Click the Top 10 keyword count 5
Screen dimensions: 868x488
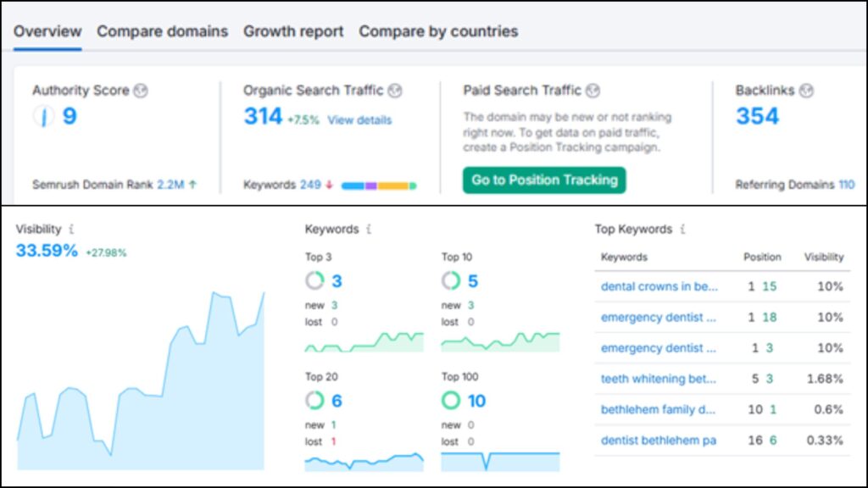pos(473,281)
